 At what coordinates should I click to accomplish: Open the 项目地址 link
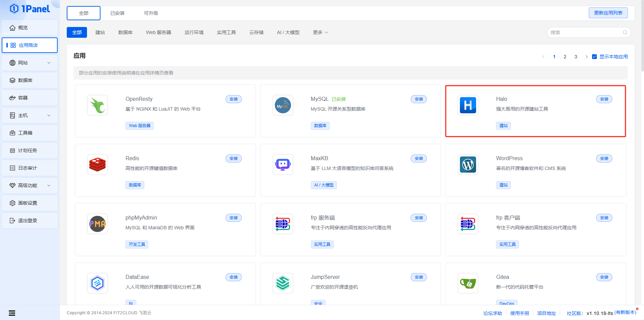point(547,313)
